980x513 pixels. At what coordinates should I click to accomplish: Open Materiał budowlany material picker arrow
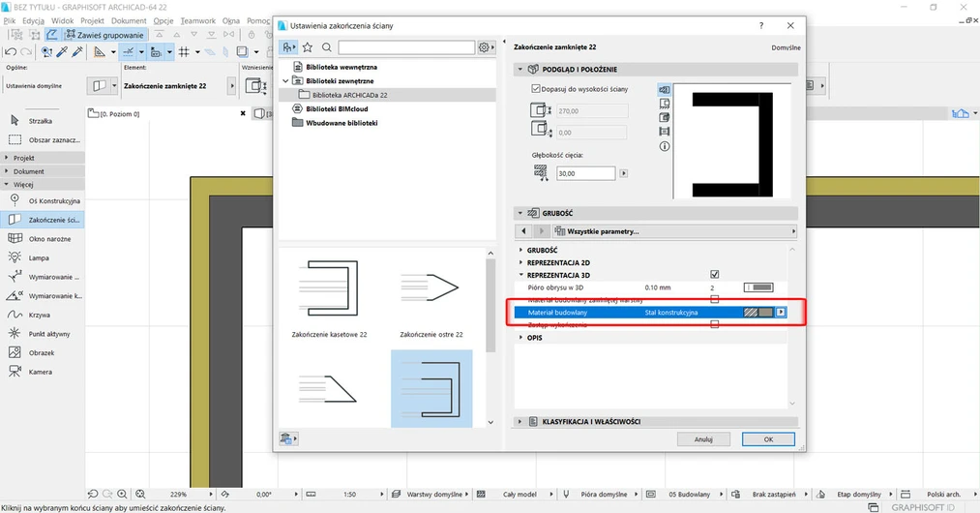(x=781, y=312)
